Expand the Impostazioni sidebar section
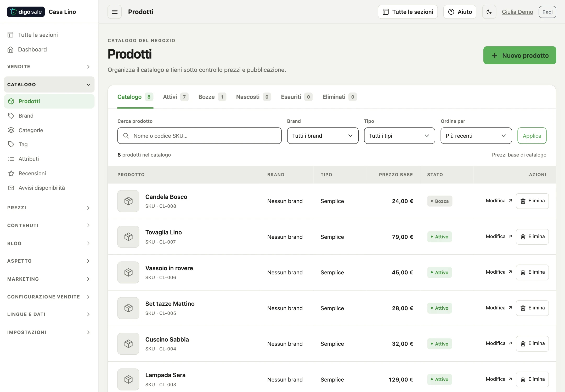This screenshot has width=565, height=392. click(49, 332)
